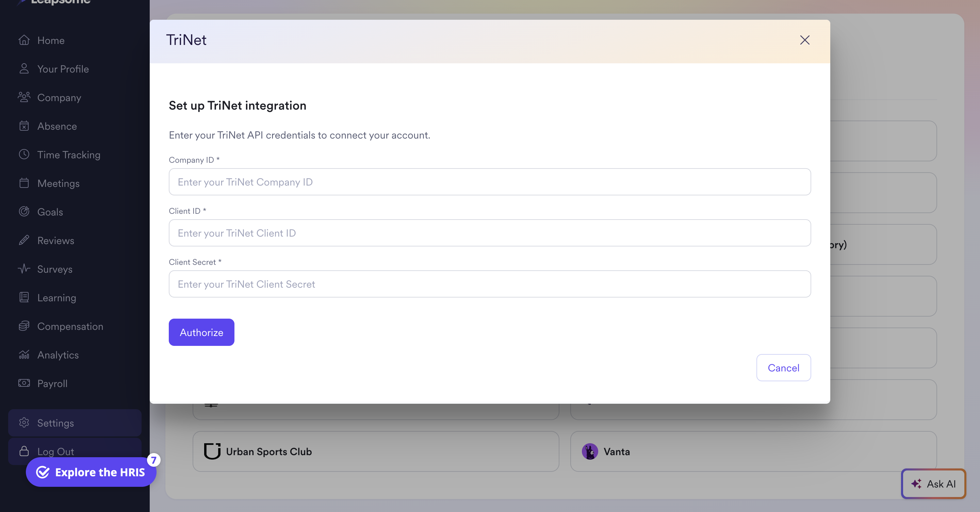Open the Payroll menu item
This screenshot has width=980, height=512.
(x=52, y=383)
